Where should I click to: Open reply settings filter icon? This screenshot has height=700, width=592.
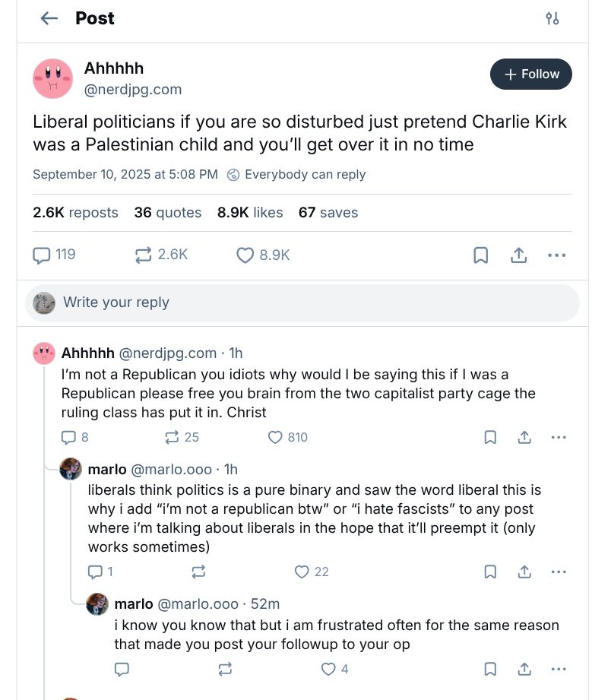(x=552, y=18)
